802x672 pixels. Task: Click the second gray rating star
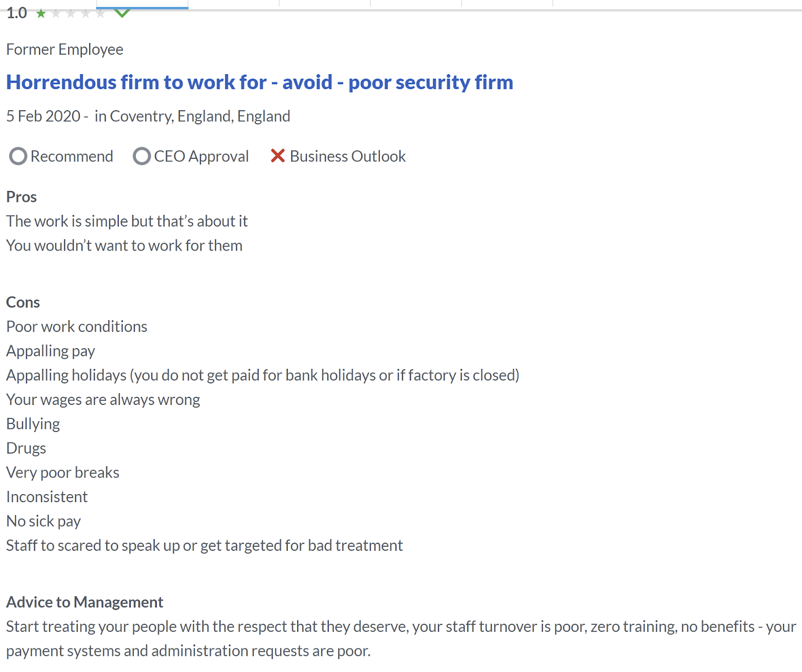coord(56,14)
